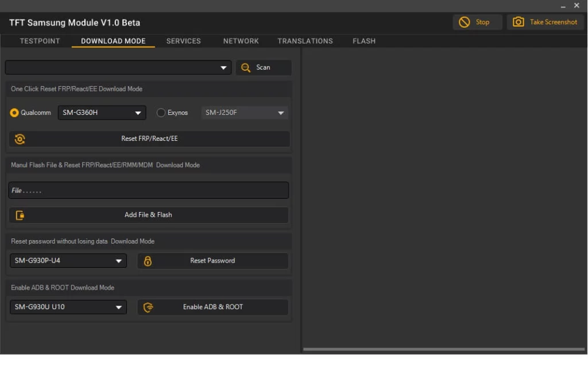The image size is (588, 381).
Task: Click the horizontal scrollbar under the log panel
Action: 444,349
